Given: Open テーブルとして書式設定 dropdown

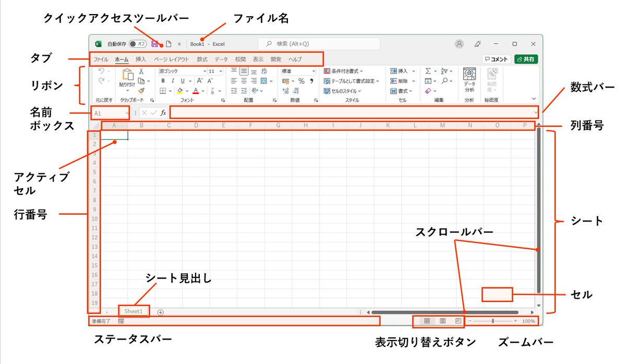Looking at the screenshot, I should [352, 81].
